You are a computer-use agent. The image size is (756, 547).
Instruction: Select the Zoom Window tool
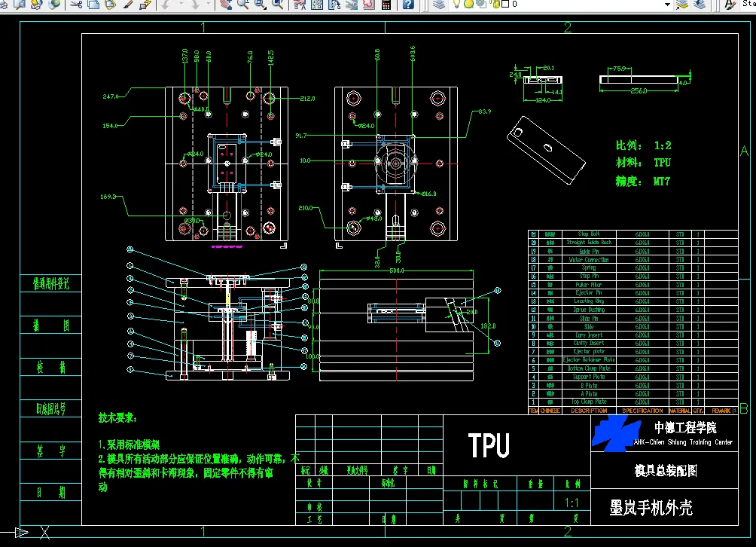pyautogui.click(x=260, y=5)
